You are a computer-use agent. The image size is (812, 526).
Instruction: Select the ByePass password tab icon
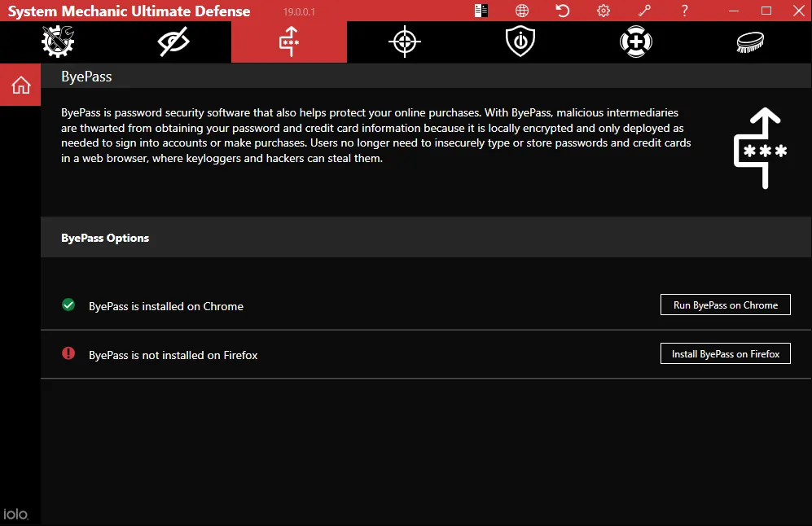289,42
